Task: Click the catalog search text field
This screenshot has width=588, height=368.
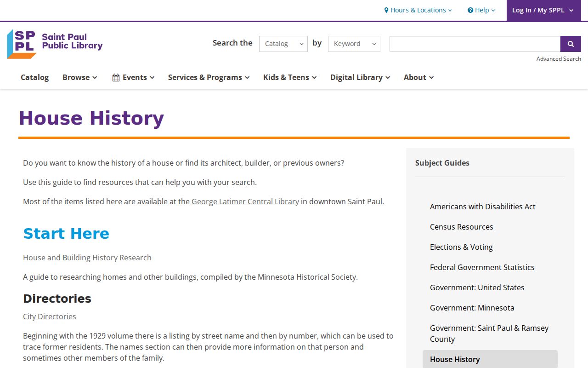Action: point(475,44)
